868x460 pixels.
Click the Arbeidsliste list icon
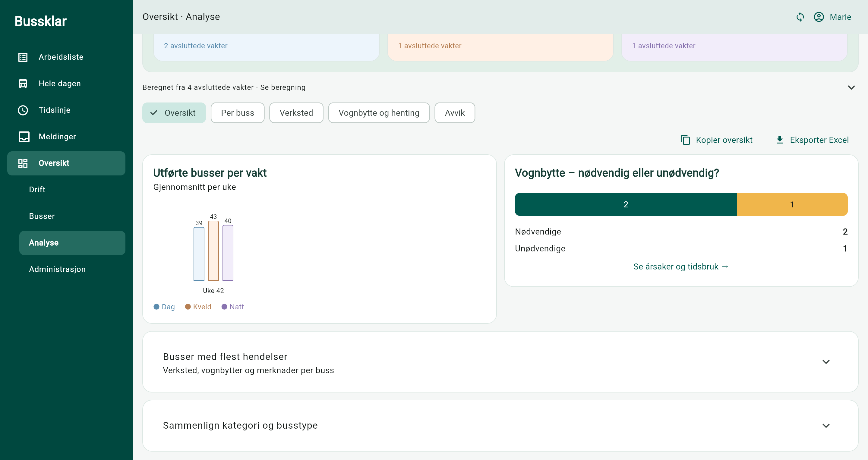23,57
